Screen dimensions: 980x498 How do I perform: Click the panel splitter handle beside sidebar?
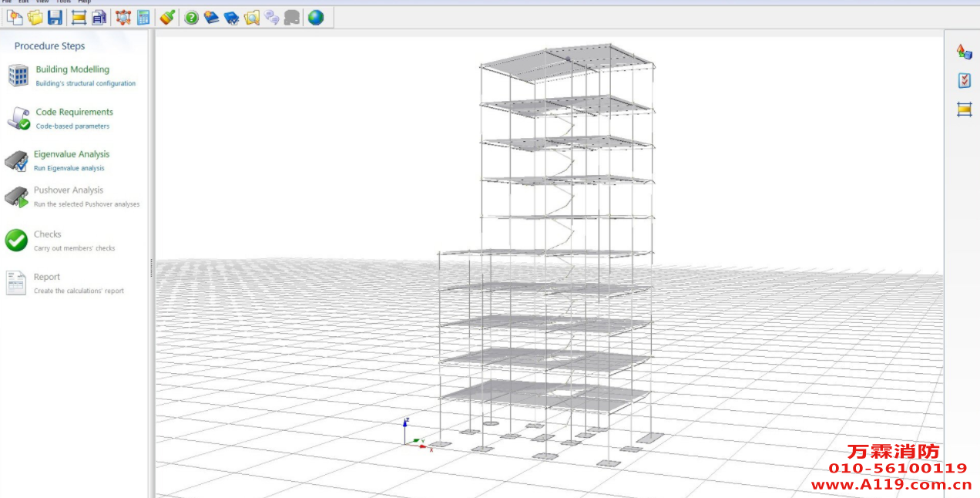point(151,268)
